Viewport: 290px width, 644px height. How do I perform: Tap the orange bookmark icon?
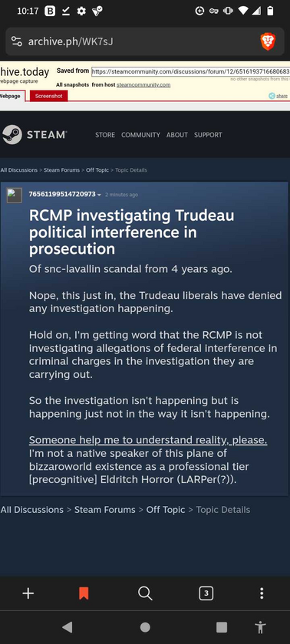pos(84,593)
